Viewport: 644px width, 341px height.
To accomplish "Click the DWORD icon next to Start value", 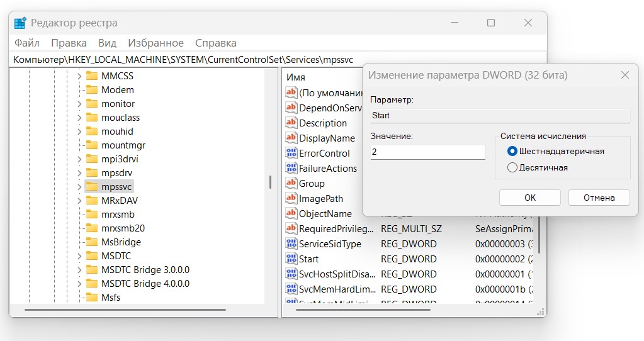I will 291,259.
